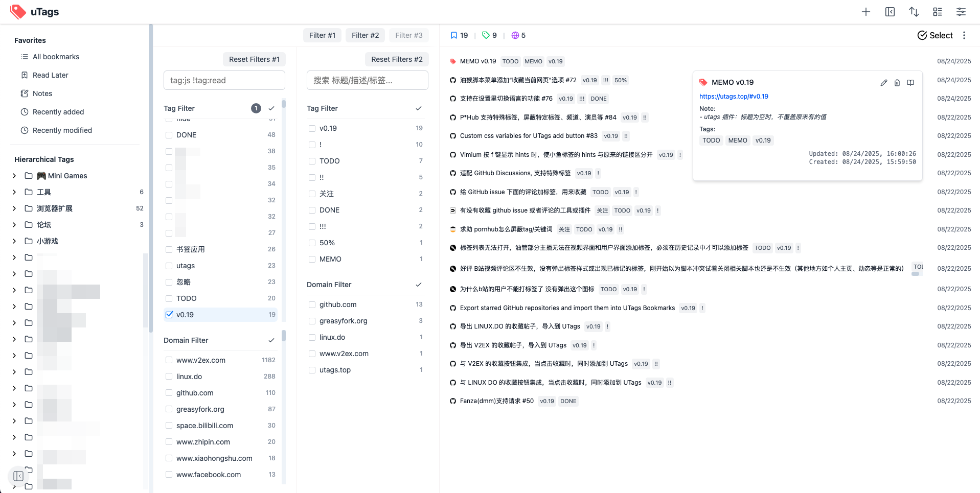Switch to Filter #1 tab

(322, 35)
